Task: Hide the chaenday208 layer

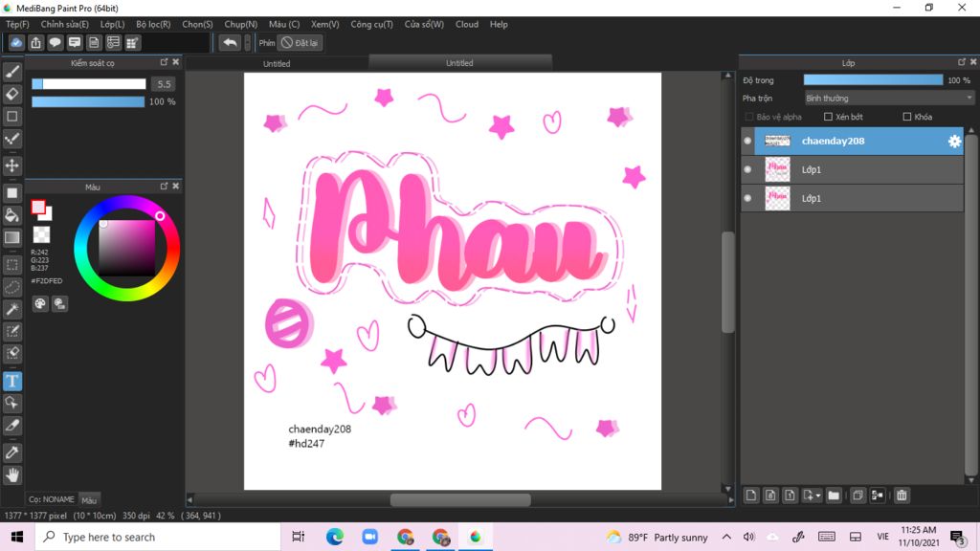Action: (x=747, y=142)
